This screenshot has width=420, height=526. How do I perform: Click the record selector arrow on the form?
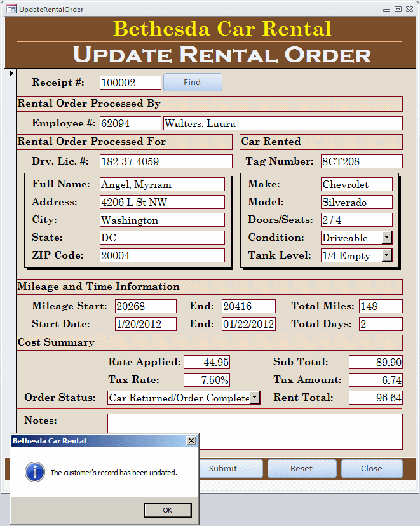[x=11, y=73]
